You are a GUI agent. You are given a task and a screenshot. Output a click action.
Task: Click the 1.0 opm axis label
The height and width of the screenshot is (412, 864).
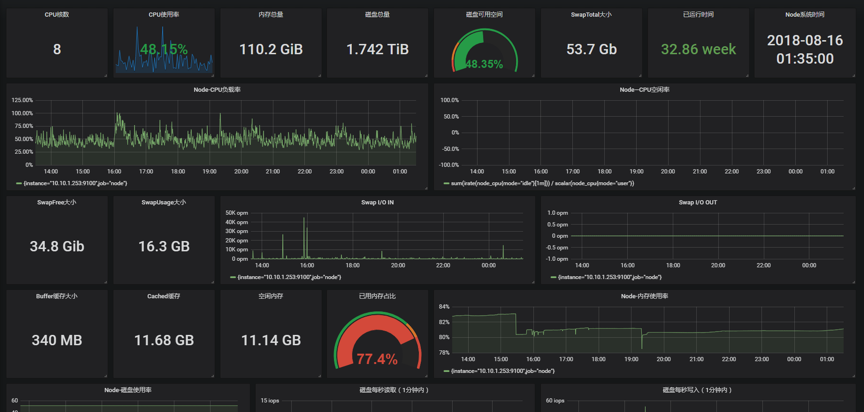[557, 213]
